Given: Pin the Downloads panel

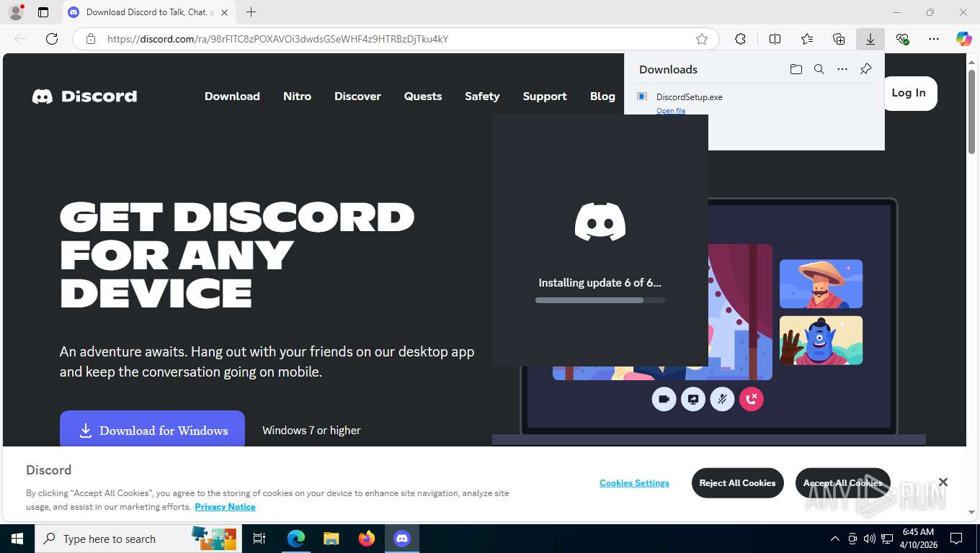Looking at the screenshot, I should [x=865, y=69].
